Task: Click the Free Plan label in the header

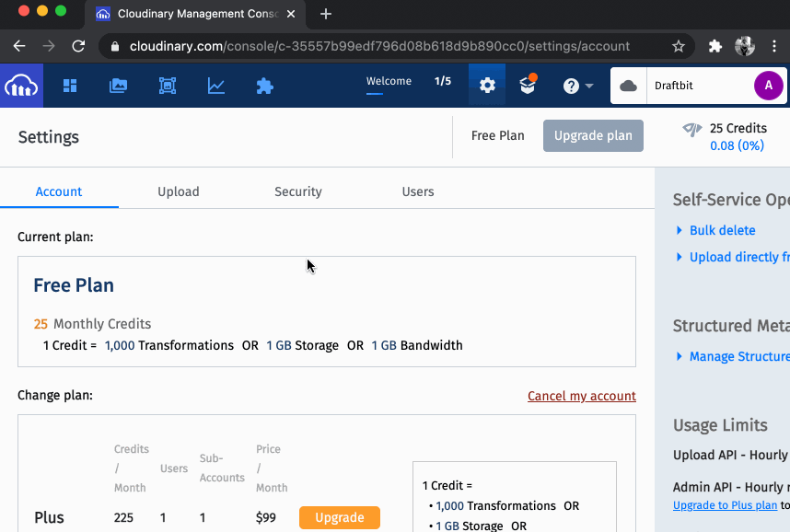Action: [498, 135]
